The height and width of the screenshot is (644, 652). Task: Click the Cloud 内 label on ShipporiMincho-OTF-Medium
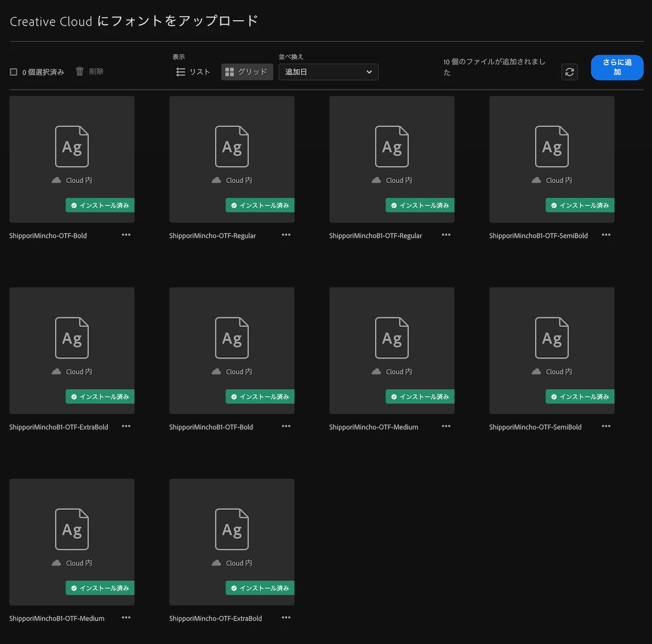pyautogui.click(x=399, y=371)
